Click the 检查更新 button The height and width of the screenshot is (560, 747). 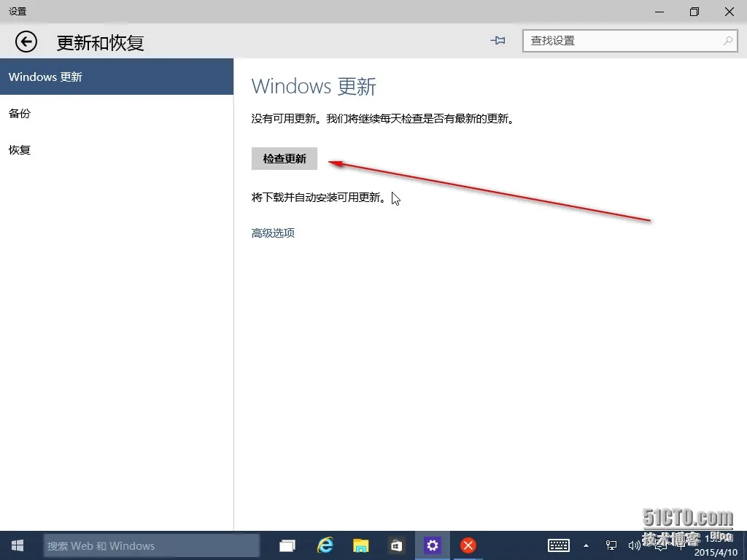[285, 158]
